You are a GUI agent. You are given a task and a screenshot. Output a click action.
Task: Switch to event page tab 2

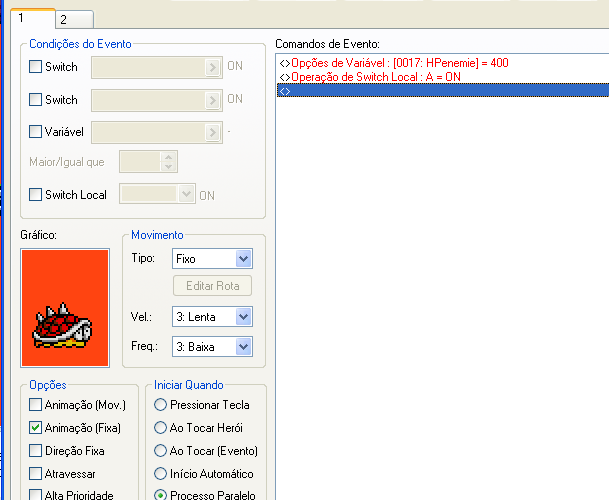74,19
